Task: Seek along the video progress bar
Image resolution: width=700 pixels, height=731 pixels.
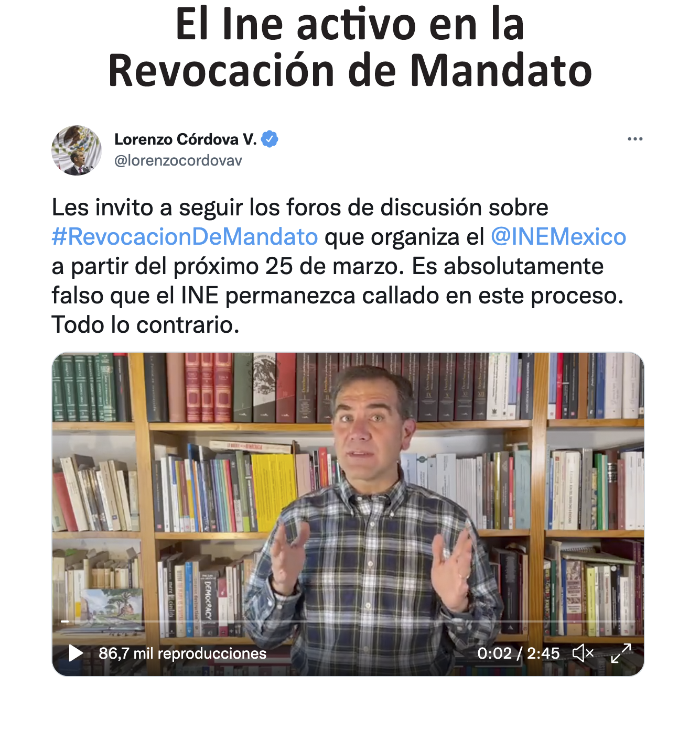Action: [x=348, y=621]
